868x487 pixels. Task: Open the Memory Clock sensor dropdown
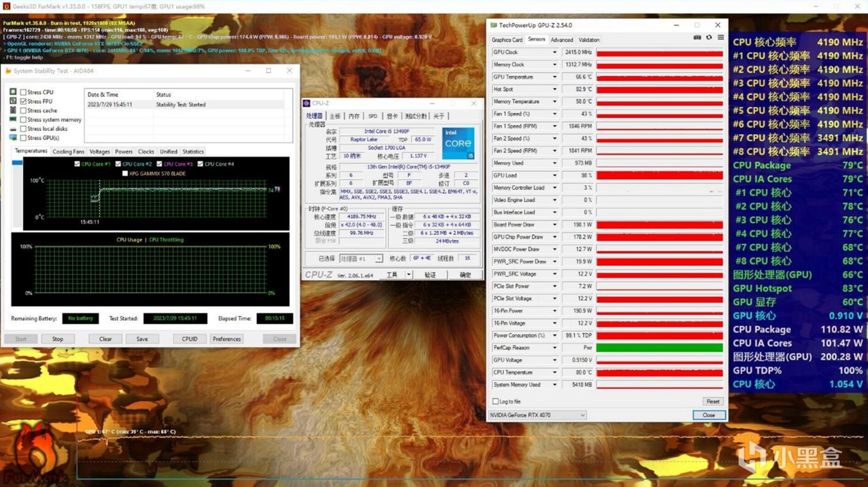pyautogui.click(x=555, y=65)
